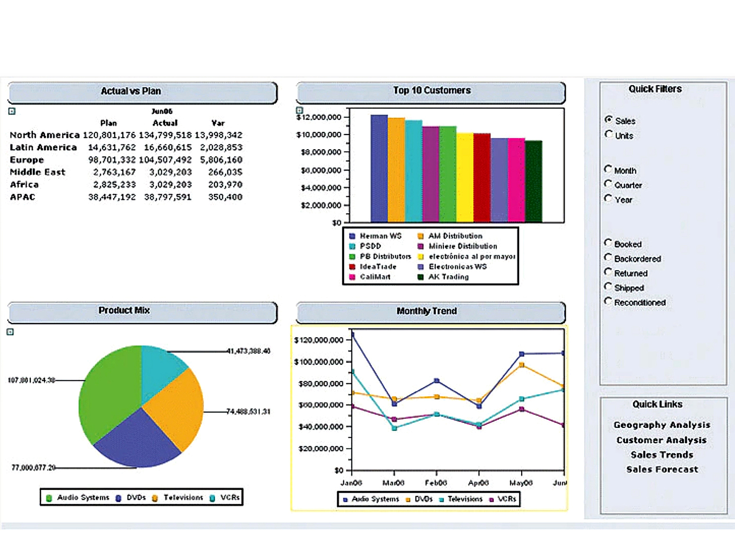Click the Electronicas WS legend swatch
Image resolution: width=735 pixels, height=560 pixels.
click(421, 267)
